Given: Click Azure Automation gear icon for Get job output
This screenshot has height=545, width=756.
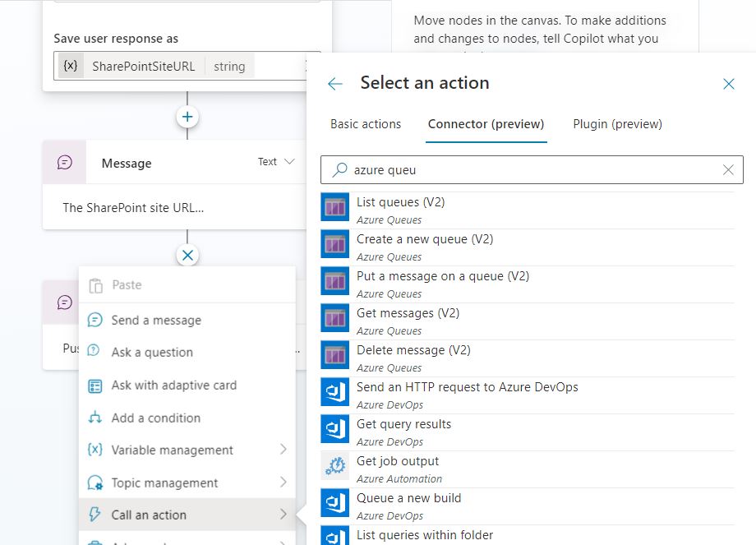Looking at the screenshot, I should point(335,466).
